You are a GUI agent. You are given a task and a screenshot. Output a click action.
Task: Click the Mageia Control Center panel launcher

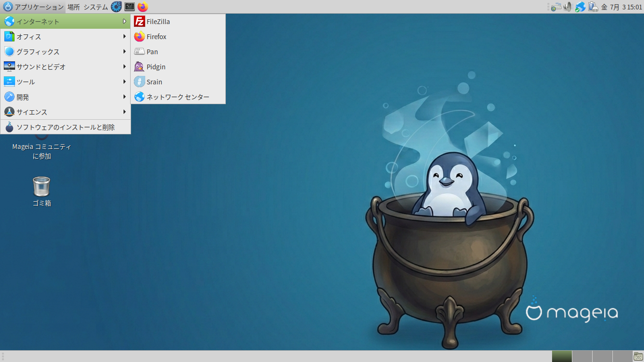(116, 7)
